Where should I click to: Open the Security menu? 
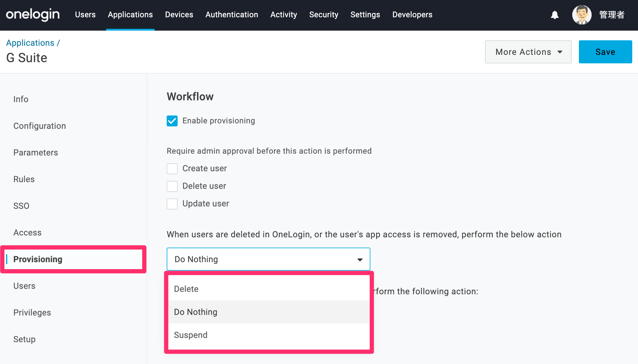click(x=324, y=15)
